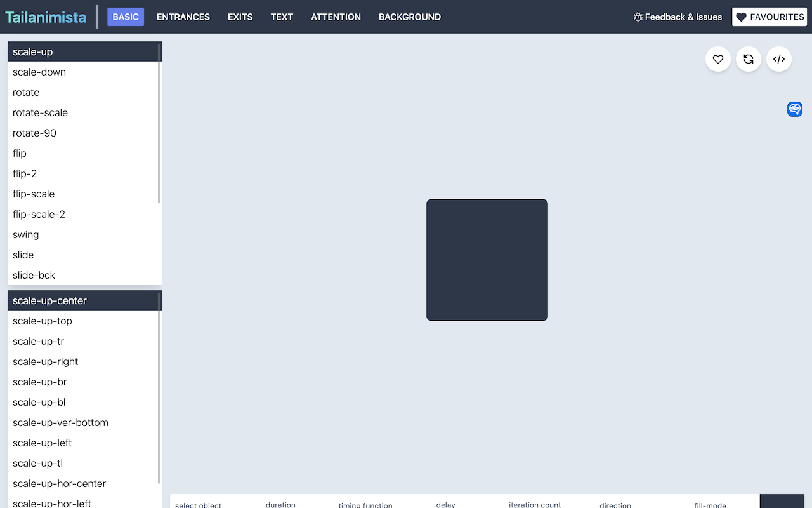The width and height of the screenshot is (812, 508).
Task: Select the scale-up animation group
Action: pos(85,51)
